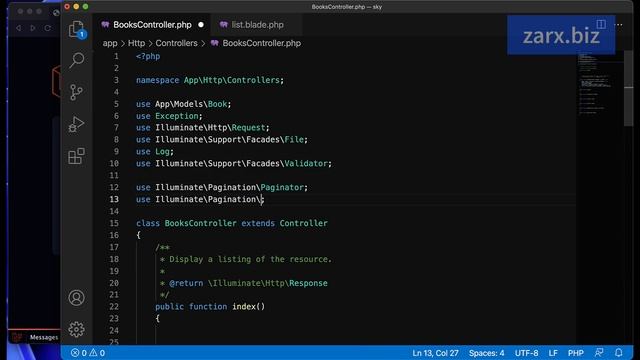Open the Run and Debug view
640x360 pixels.
[x=76, y=124]
